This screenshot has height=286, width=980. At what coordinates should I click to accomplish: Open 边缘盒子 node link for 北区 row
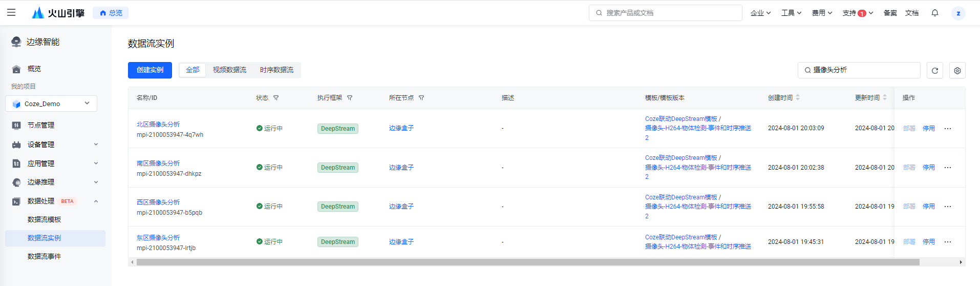pos(401,129)
